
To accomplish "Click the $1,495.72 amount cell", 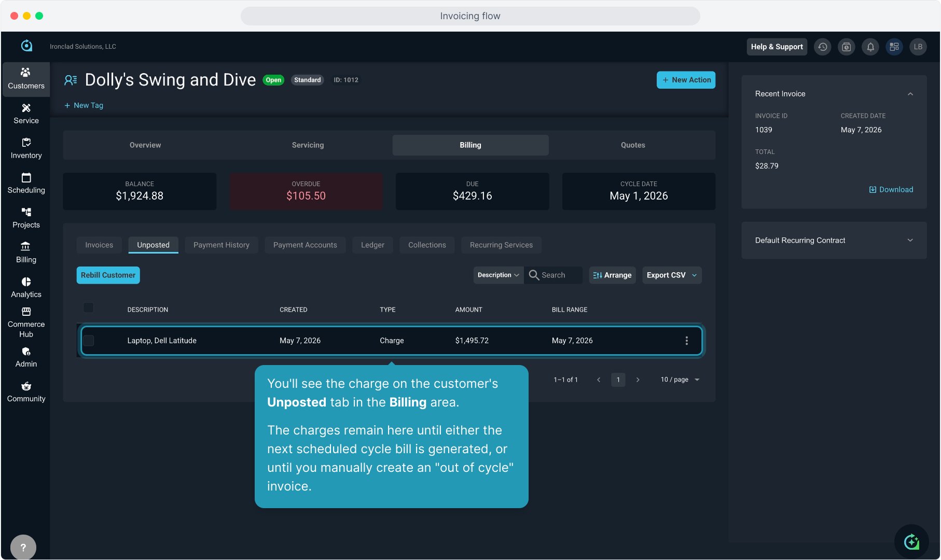I will pyautogui.click(x=472, y=341).
